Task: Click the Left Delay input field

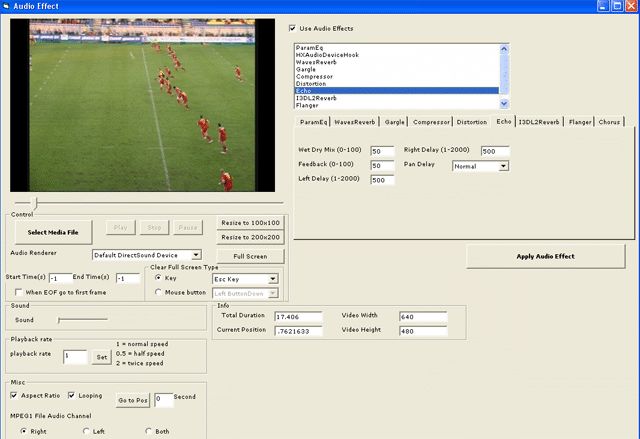Action: pos(382,180)
